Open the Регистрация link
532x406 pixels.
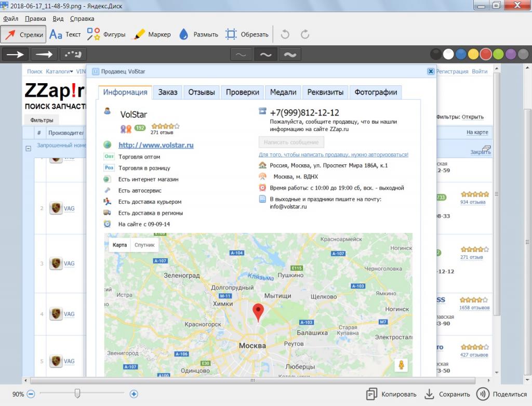coord(452,72)
